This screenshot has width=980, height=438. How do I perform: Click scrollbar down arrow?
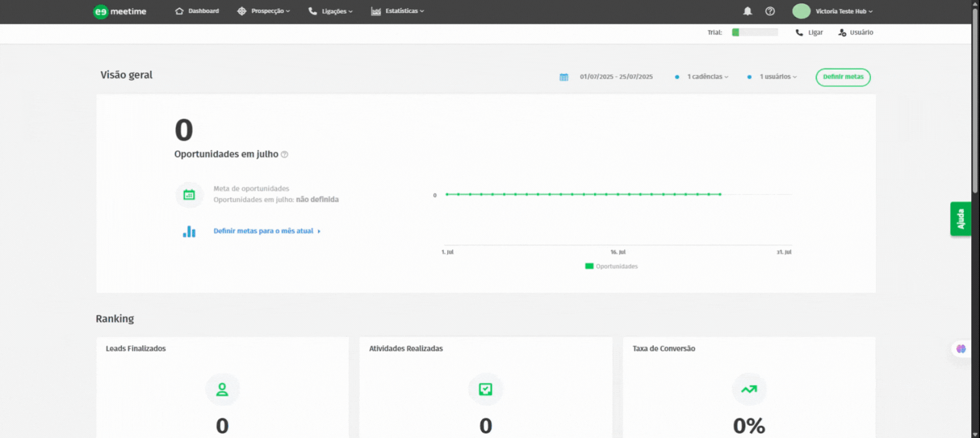(x=975, y=434)
